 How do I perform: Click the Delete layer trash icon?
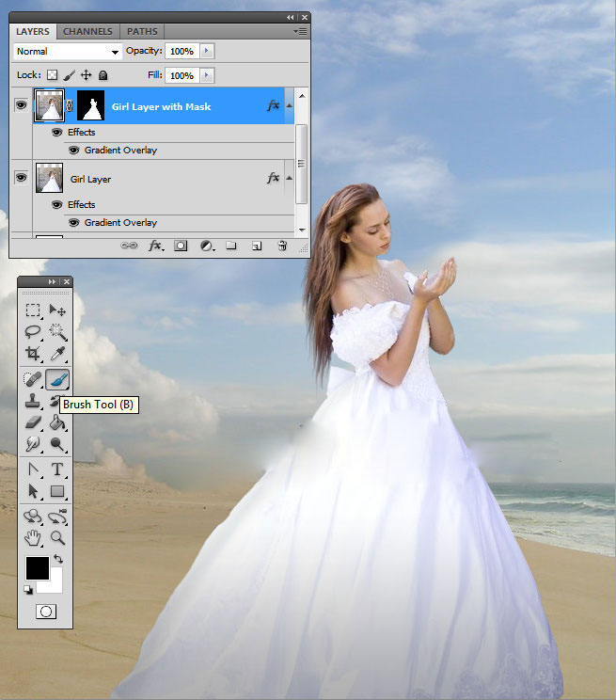281,246
